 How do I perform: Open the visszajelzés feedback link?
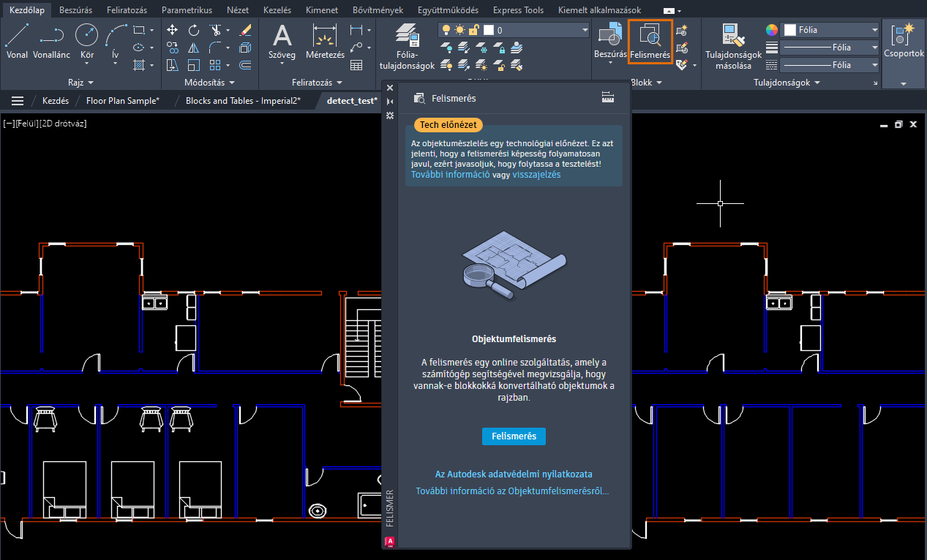(536, 175)
